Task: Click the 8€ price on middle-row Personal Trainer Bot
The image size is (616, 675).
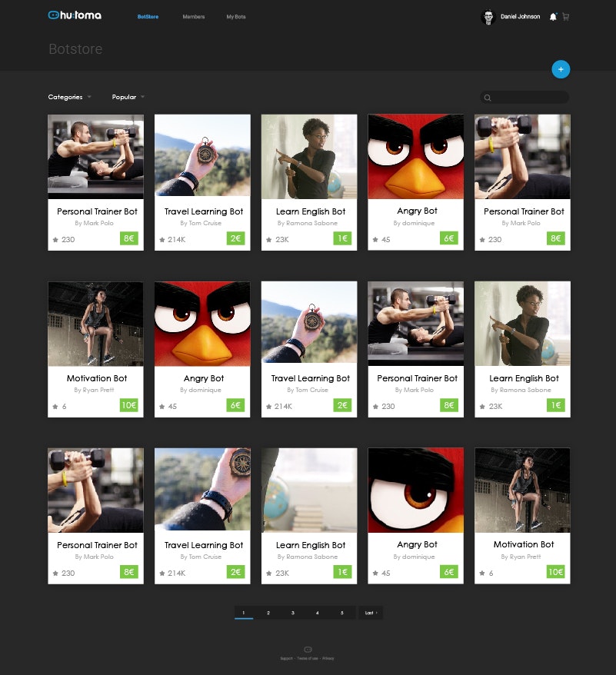Action: (449, 405)
